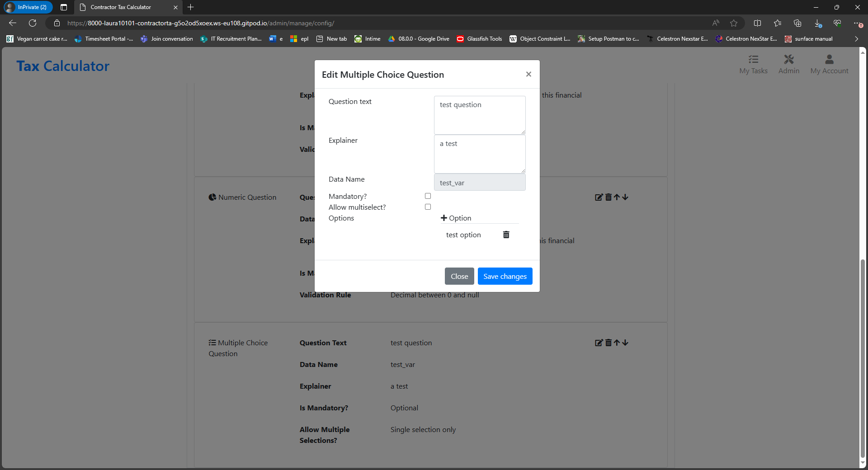
Task: Open the browser Downloads panel
Action: 817,23
